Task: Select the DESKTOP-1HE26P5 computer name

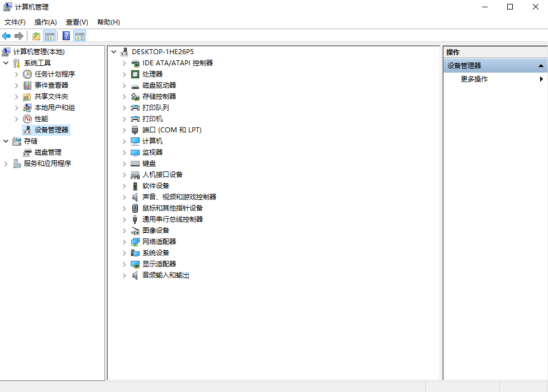Action: 163,52
